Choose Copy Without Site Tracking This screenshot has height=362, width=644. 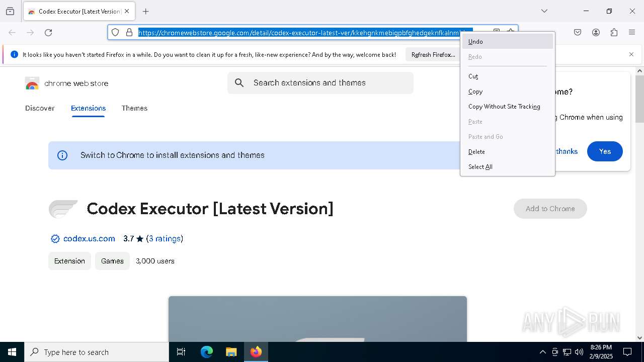508,107
